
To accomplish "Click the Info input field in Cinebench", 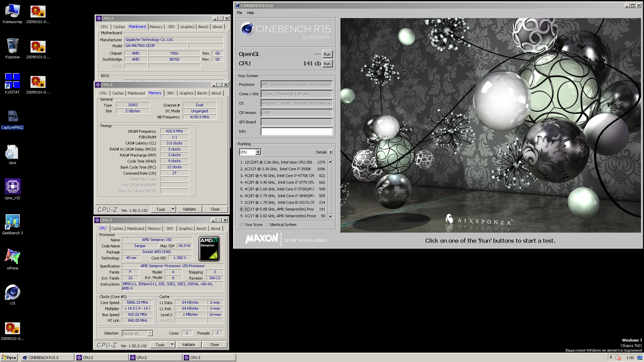I will (x=297, y=131).
